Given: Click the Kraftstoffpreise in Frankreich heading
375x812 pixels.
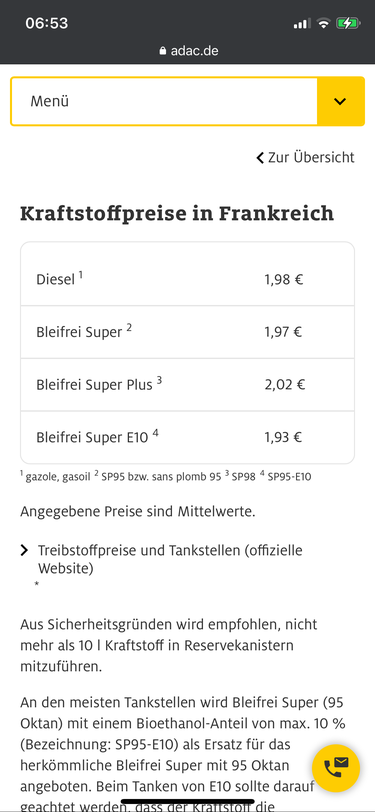Looking at the screenshot, I should click(x=177, y=213).
